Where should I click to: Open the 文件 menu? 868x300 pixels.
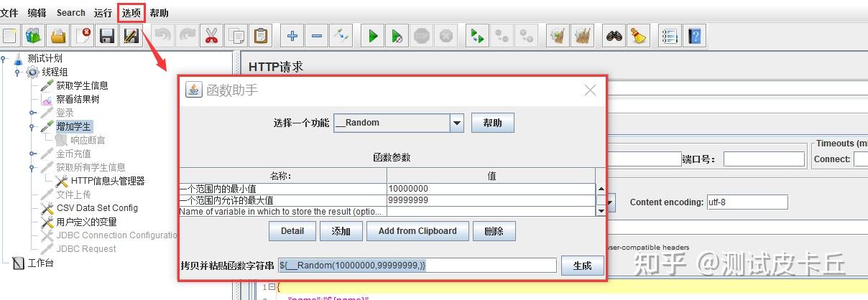pos(9,13)
